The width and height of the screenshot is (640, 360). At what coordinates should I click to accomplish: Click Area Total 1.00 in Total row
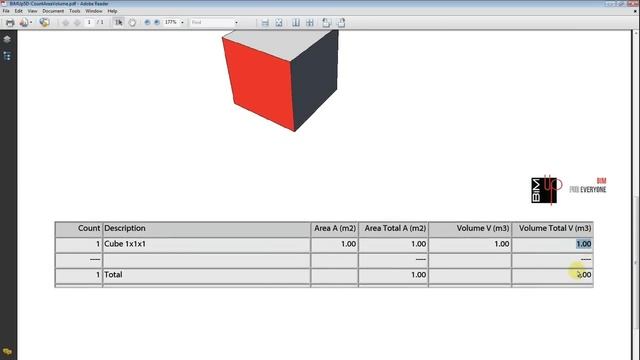(419, 275)
